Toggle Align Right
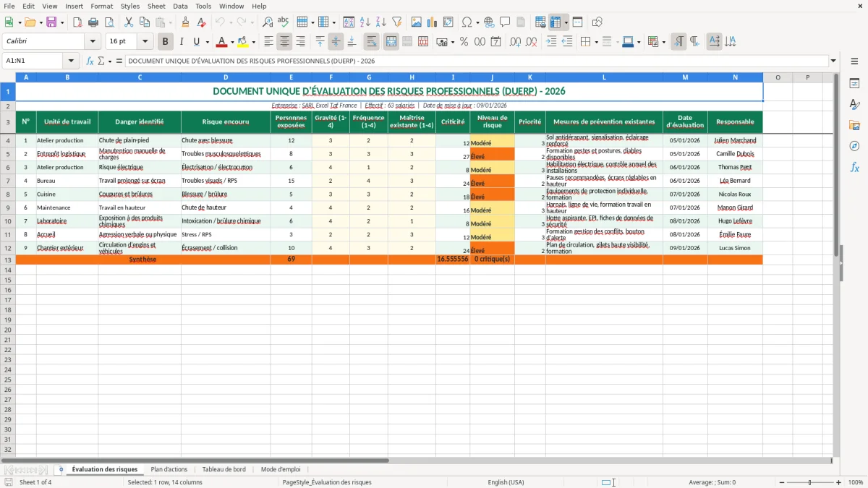868x488 pixels. point(300,42)
